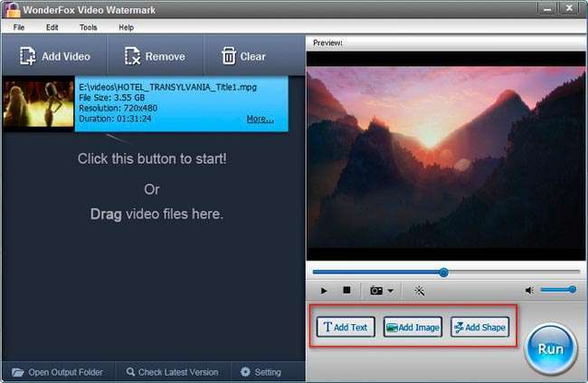Click the preview seek bar handle
The width and height of the screenshot is (588, 383).
pyautogui.click(x=443, y=273)
